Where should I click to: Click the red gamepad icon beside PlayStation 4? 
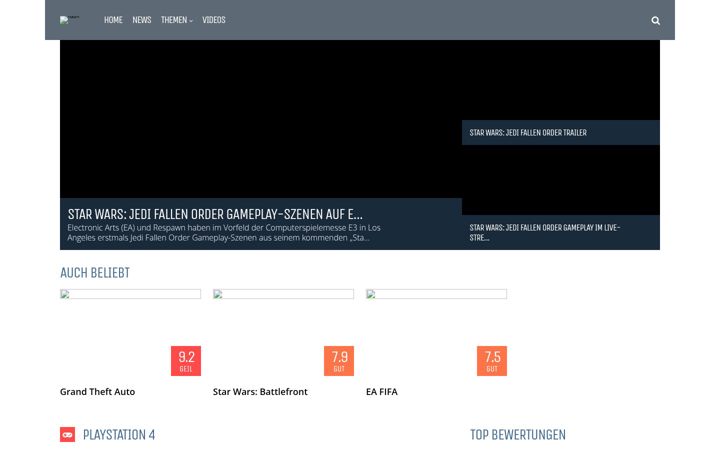(x=68, y=434)
